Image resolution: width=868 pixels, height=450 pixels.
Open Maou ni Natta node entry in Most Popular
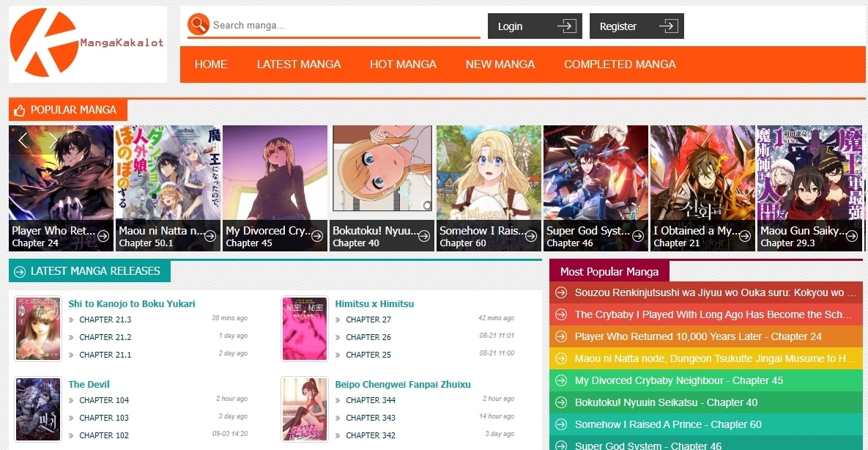tap(706, 358)
